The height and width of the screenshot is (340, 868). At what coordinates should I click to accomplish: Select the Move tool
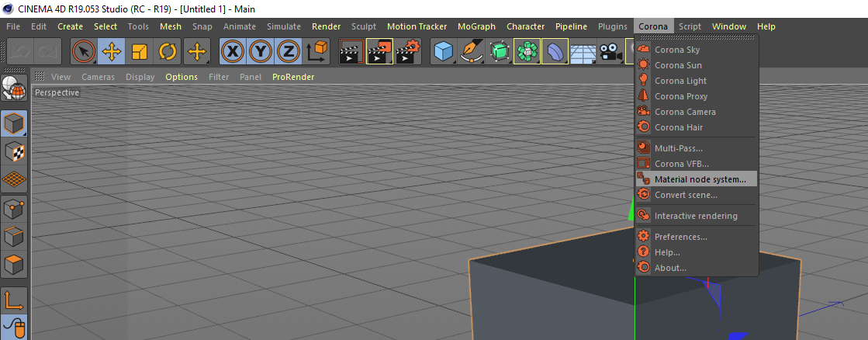112,52
